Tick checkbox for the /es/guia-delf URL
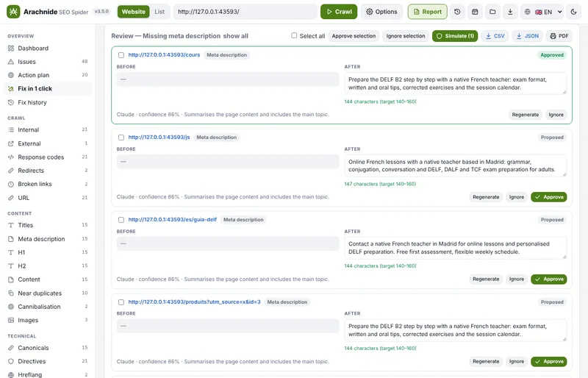 pos(121,220)
